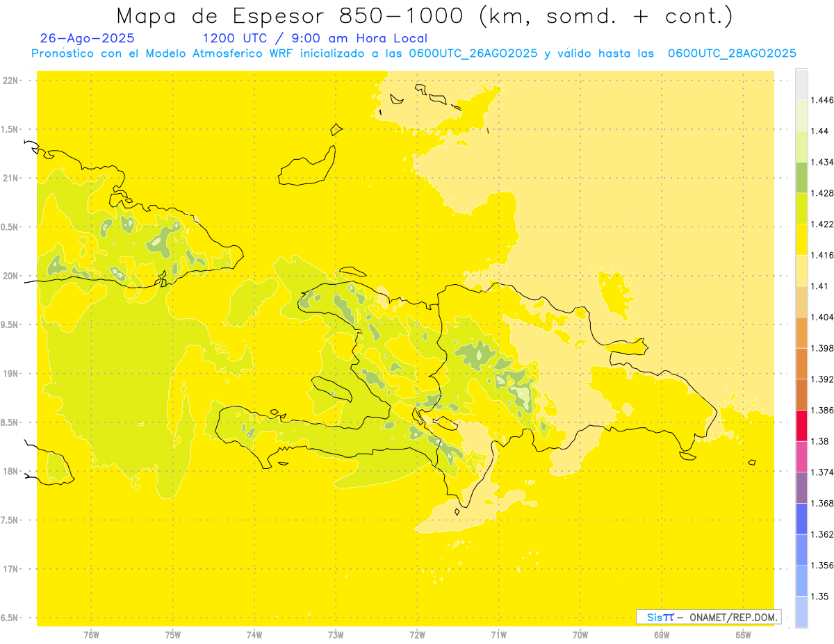The image size is (834, 644).
Task: Pick the purple legend swatch between 1.368 and 1.374
Action: coord(801,488)
